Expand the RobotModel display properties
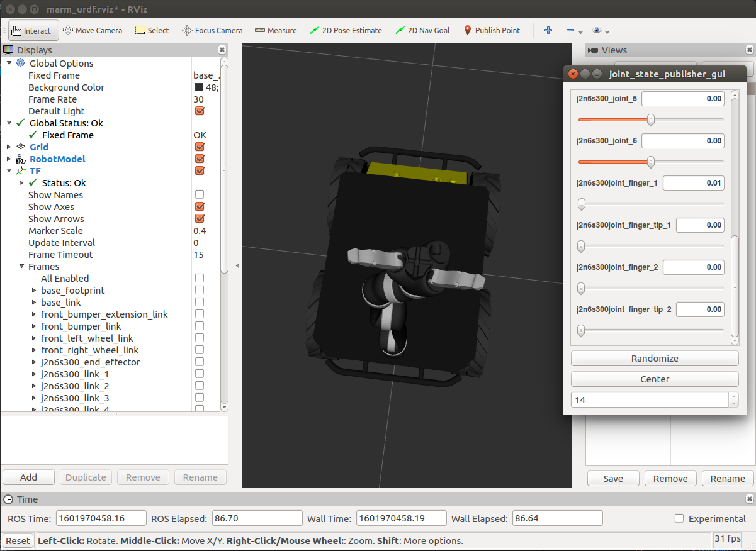Image resolution: width=756 pixels, height=551 pixels. click(x=9, y=159)
